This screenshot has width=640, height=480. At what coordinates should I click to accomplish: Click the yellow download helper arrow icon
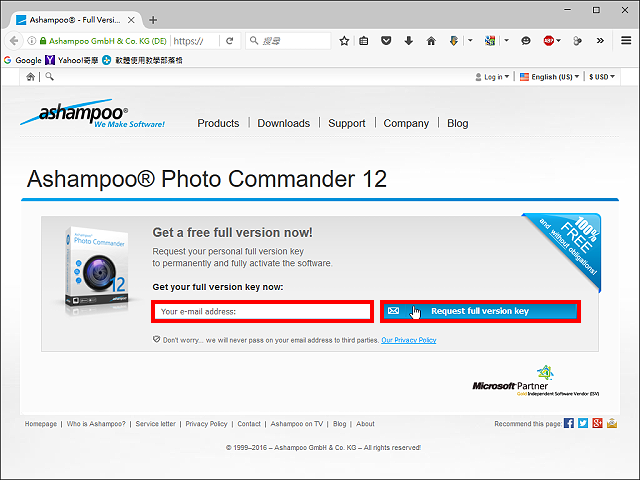(x=453, y=41)
